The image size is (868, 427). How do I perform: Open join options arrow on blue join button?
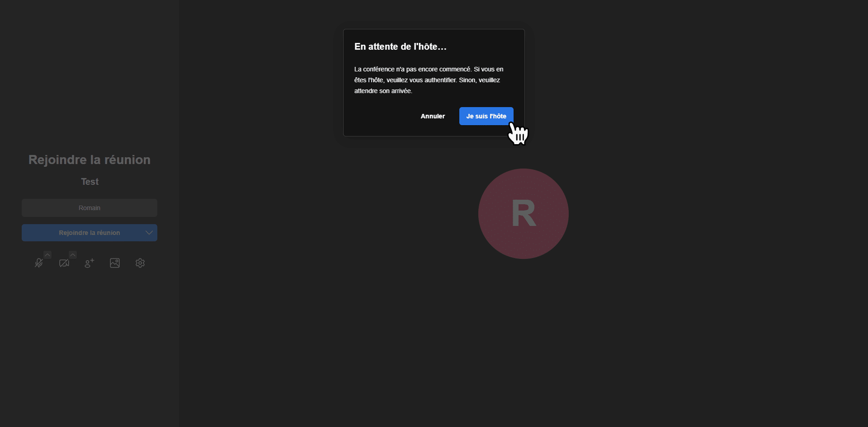[149, 233]
